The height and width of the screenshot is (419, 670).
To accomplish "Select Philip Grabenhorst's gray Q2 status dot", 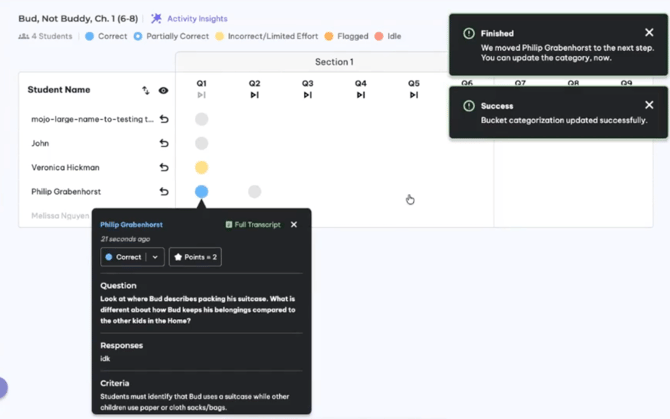I will point(254,191).
